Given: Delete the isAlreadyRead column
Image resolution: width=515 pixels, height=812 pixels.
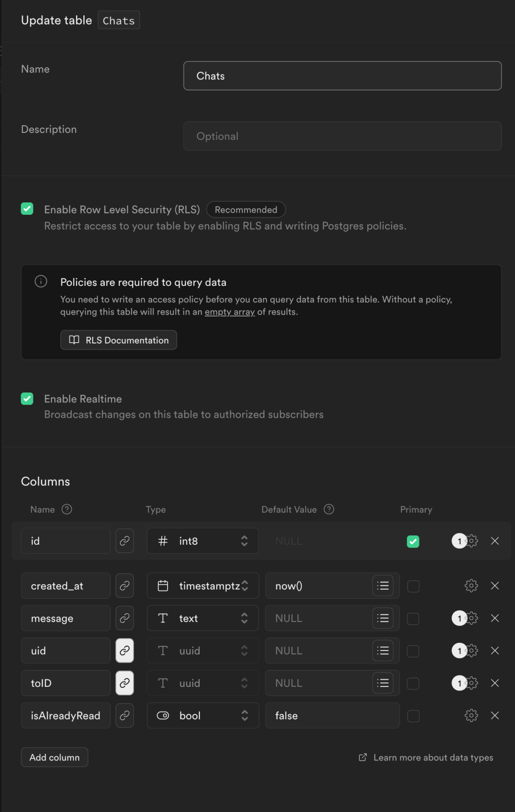Looking at the screenshot, I should pos(495,716).
